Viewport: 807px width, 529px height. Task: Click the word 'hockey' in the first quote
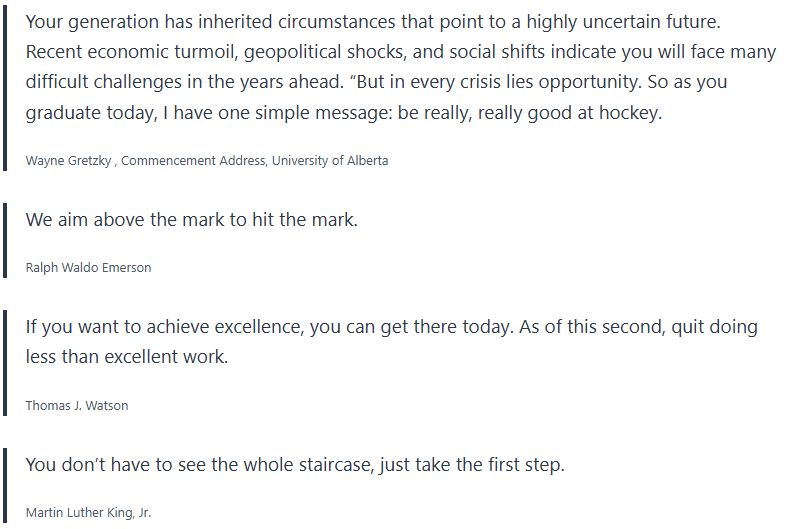629,113
